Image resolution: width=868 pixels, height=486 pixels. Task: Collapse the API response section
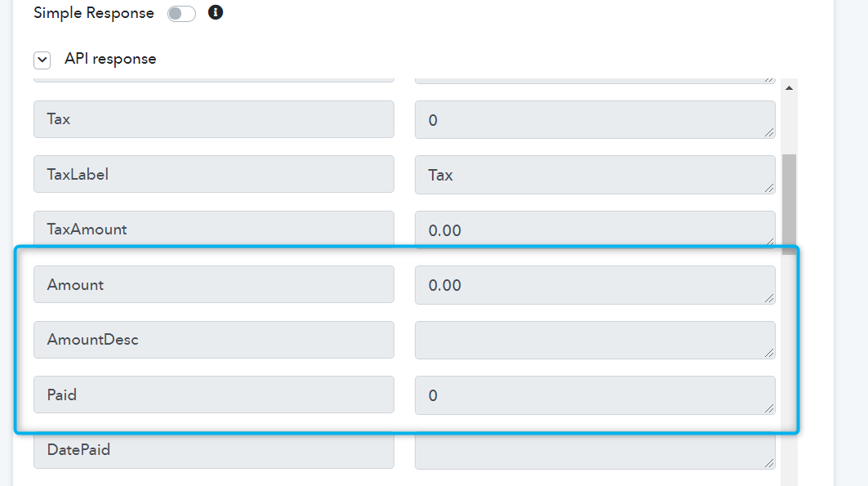click(x=42, y=60)
